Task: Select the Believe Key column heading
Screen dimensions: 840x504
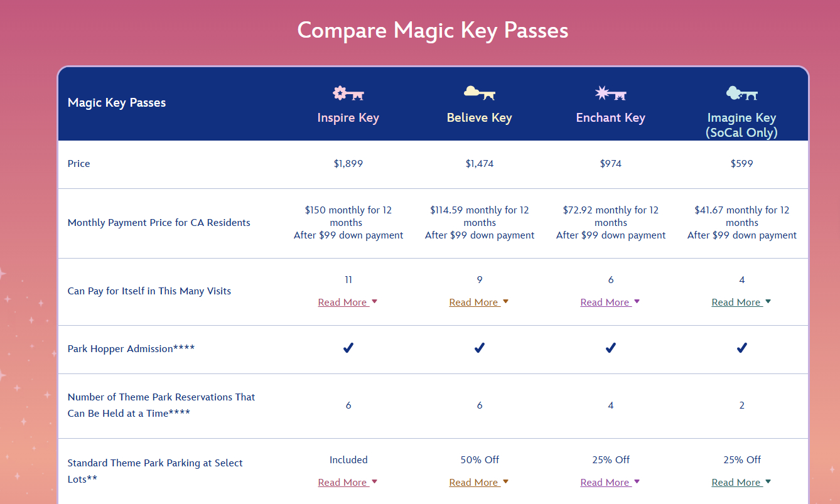Action: coord(480,118)
